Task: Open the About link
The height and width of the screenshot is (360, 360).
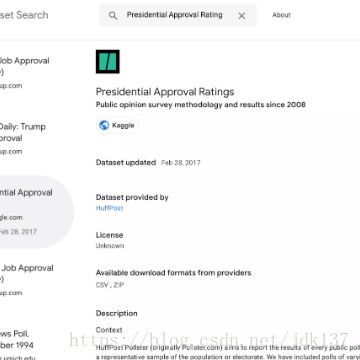Action: [281, 15]
